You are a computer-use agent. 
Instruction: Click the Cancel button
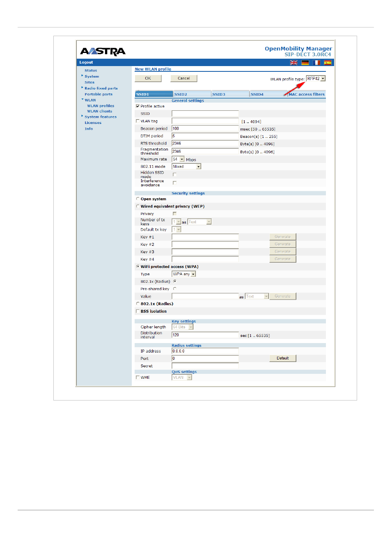pos(184,78)
